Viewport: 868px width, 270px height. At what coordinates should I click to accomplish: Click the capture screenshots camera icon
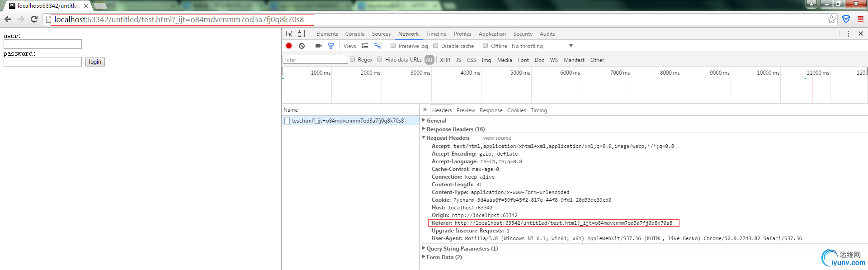318,46
